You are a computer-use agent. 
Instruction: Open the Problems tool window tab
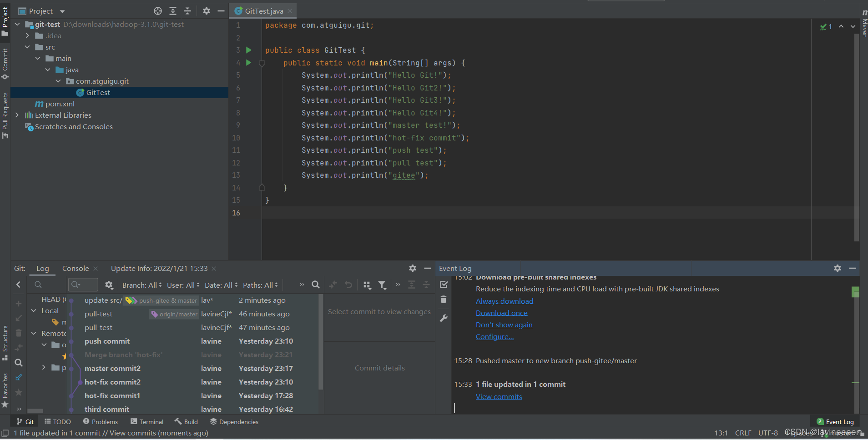click(101, 422)
